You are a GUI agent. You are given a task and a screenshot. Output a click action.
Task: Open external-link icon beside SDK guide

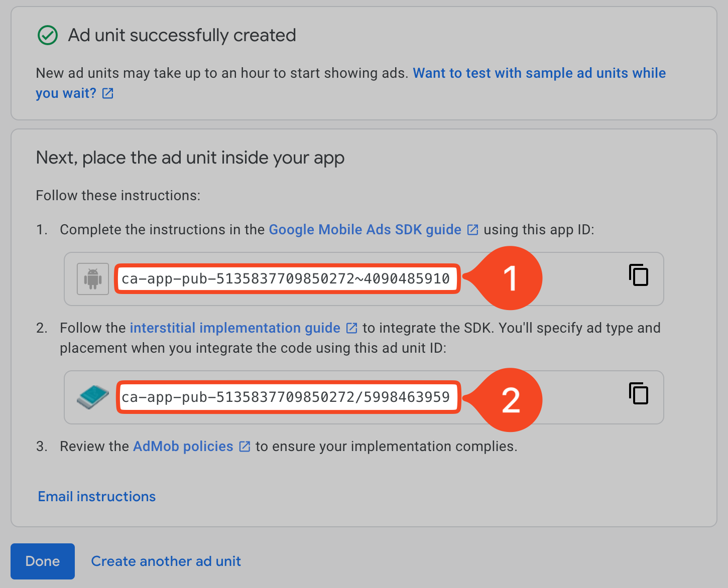472,230
